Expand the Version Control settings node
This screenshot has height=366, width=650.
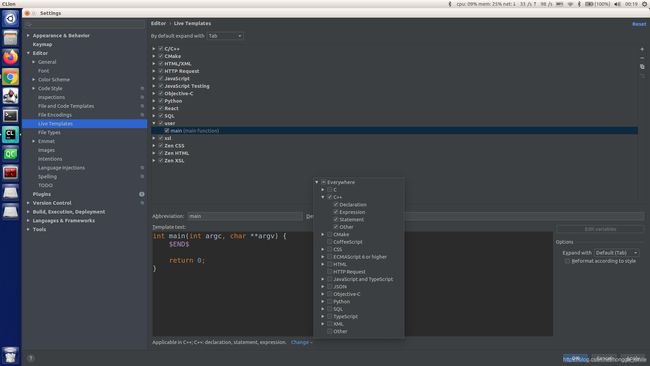28,203
